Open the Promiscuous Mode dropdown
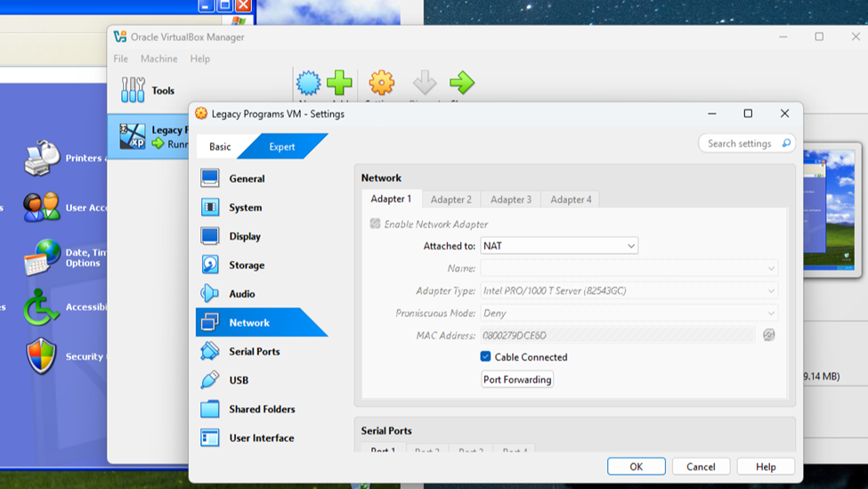Screen dimensions: 868x489 tap(629, 313)
